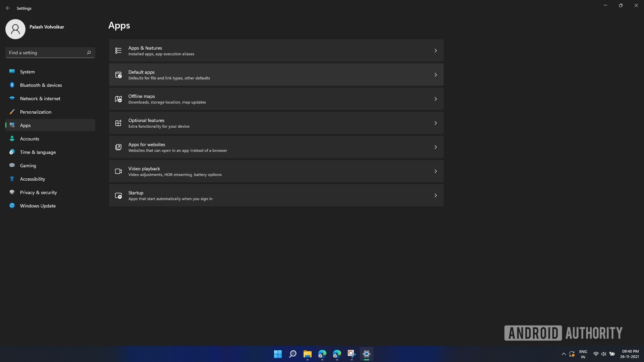
Task: Open Video playback settings
Action: pos(276,171)
